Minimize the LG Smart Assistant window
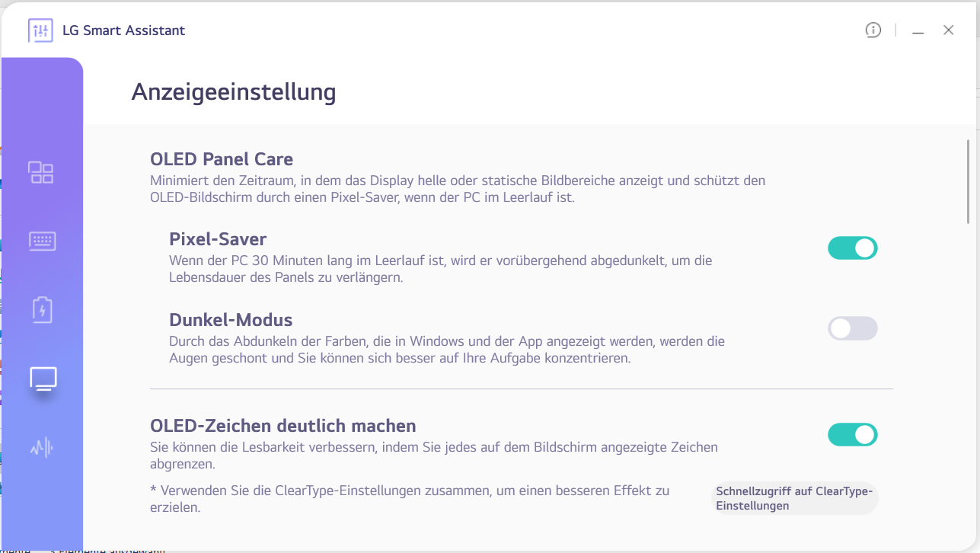This screenshot has height=553, width=980. tap(918, 31)
